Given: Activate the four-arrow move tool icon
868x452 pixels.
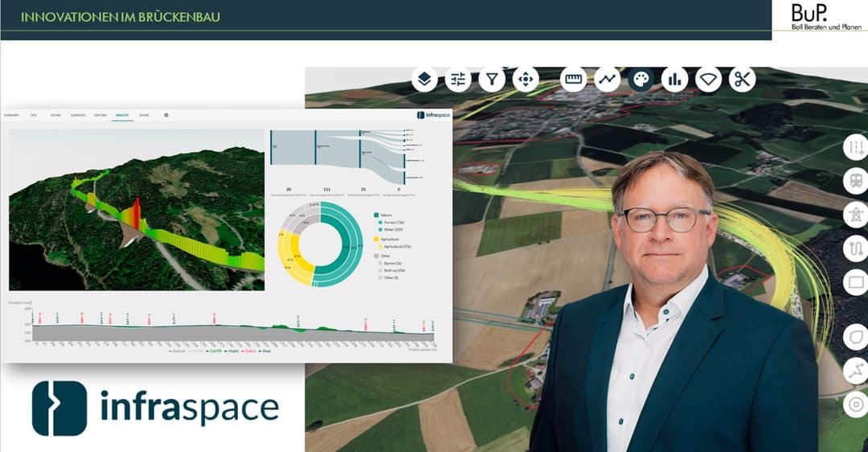Looking at the screenshot, I should (526, 80).
